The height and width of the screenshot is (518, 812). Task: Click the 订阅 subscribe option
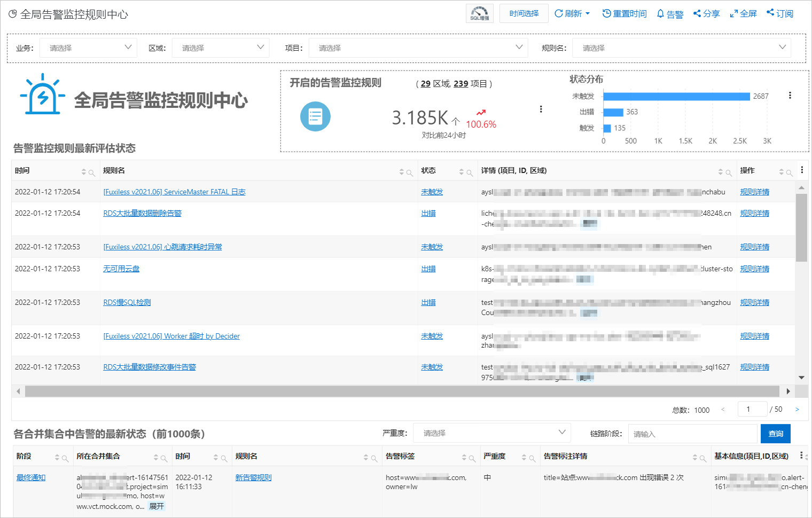pyautogui.click(x=780, y=13)
